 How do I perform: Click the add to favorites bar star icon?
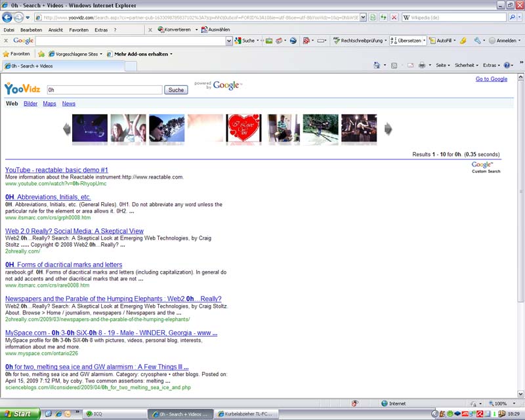[x=41, y=54]
